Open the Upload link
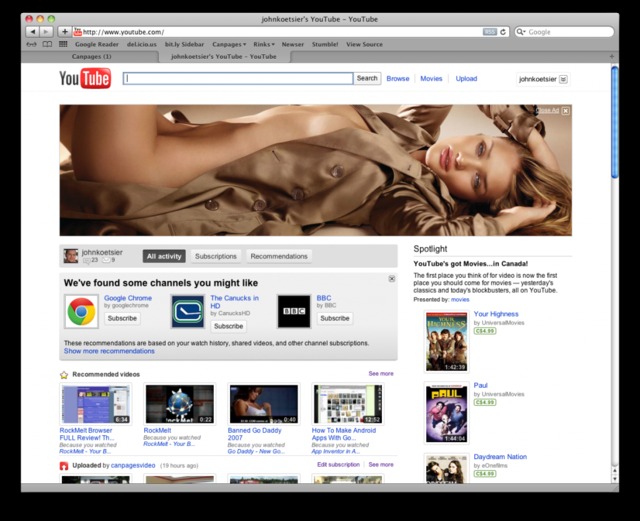The height and width of the screenshot is (521, 640). [x=466, y=78]
